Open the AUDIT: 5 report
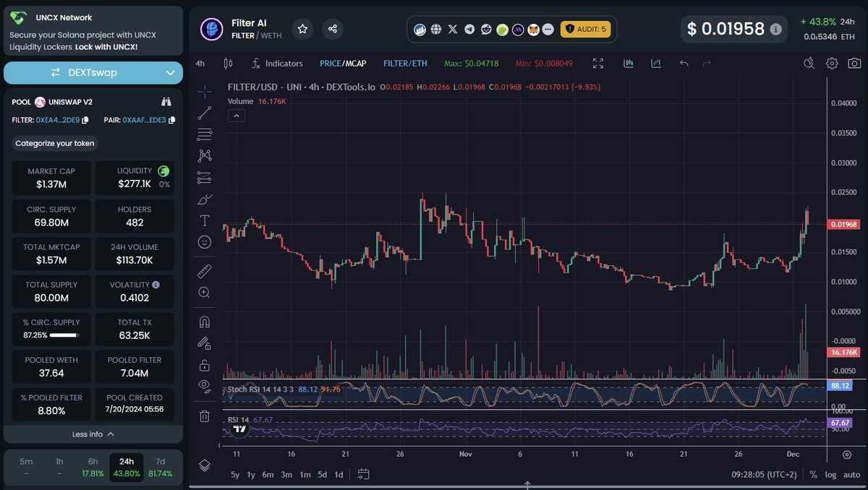 click(586, 29)
